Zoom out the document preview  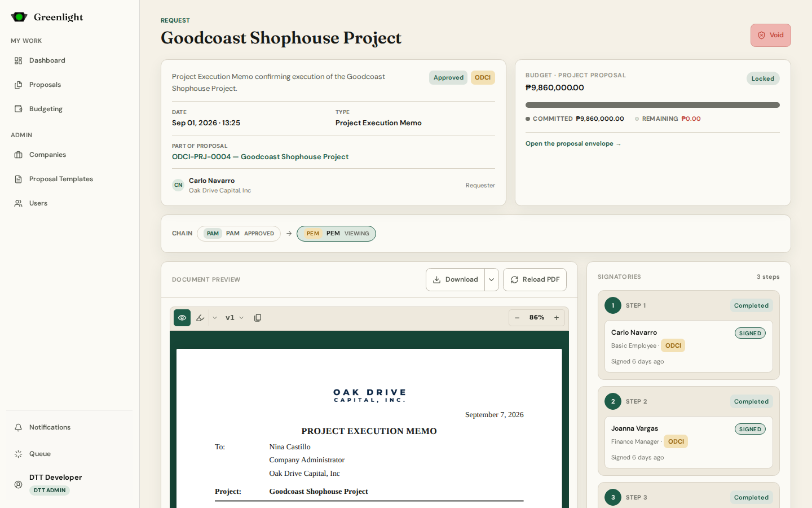(x=517, y=318)
